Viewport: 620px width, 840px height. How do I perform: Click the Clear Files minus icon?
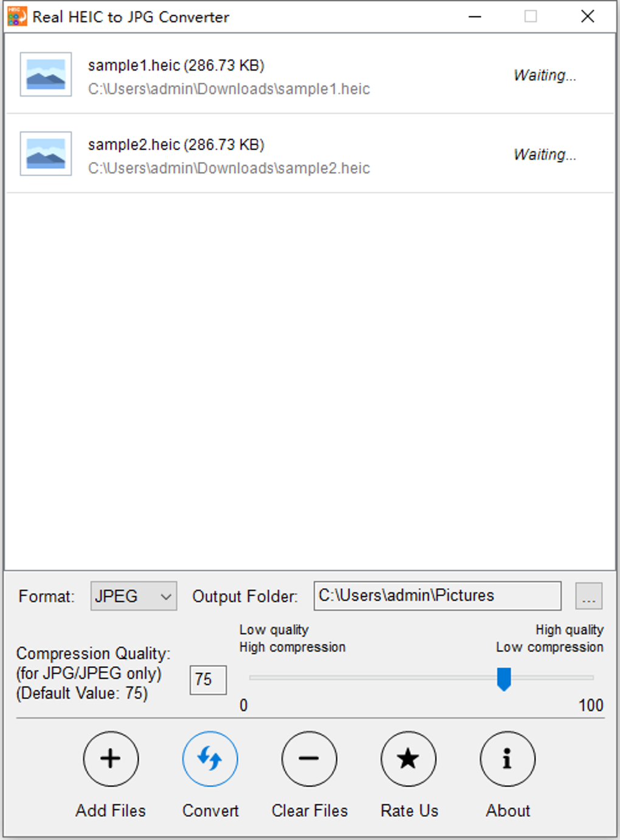(309, 759)
